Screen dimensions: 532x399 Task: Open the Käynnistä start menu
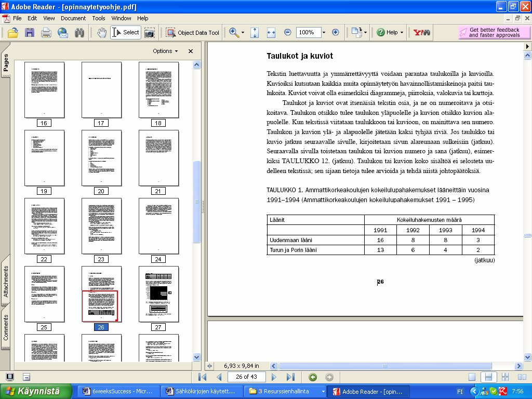click(x=36, y=392)
